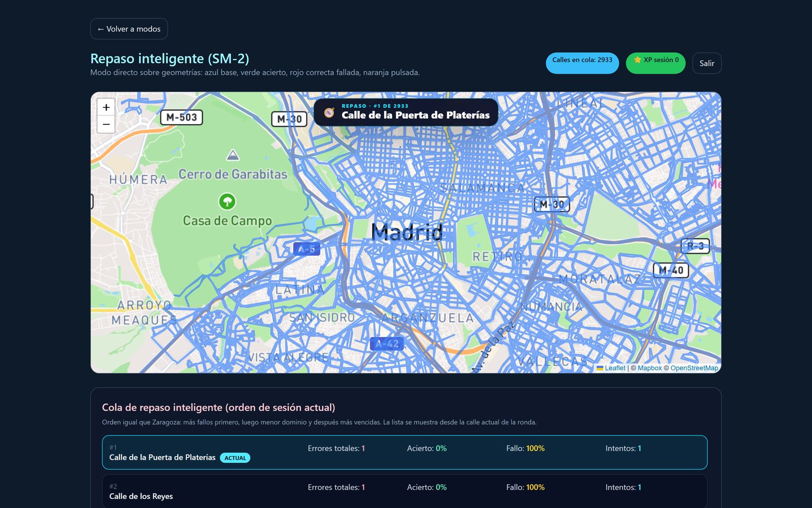The image size is (812, 508).
Task: Click the compass icon in review banner
Action: tap(329, 112)
